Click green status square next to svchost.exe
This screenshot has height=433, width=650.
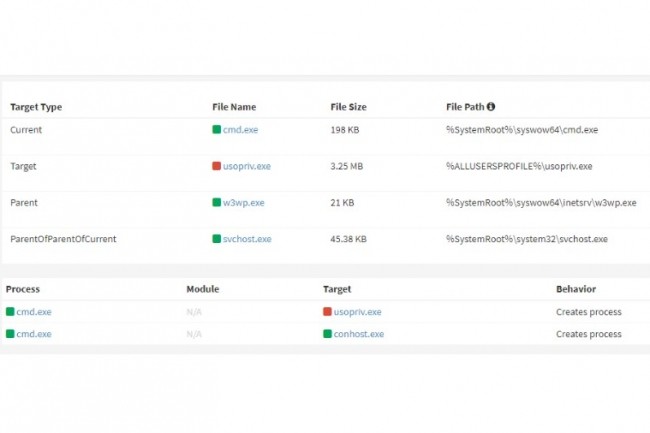tap(216, 239)
